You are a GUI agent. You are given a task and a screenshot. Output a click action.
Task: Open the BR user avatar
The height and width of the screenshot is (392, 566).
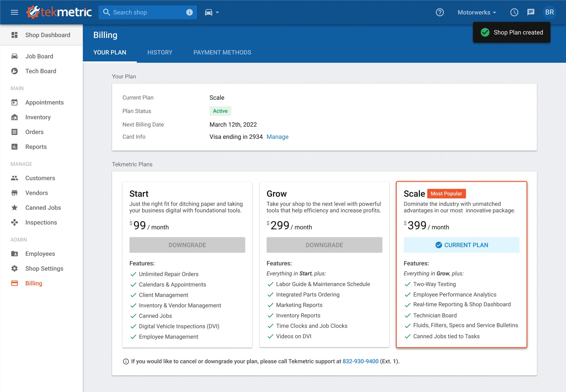pyautogui.click(x=549, y=12)
